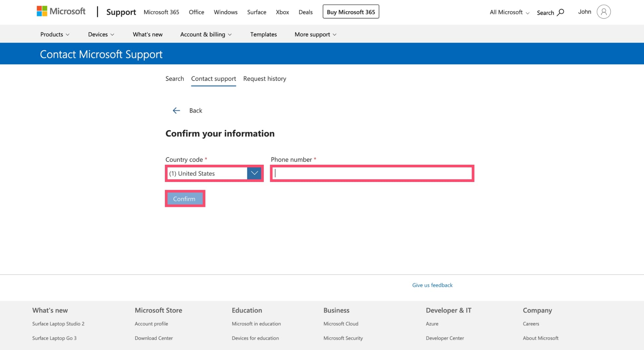Go to Office in top nav
This screenshot has height=350, width=644.
pyautogui.click(x=196, y=12)
